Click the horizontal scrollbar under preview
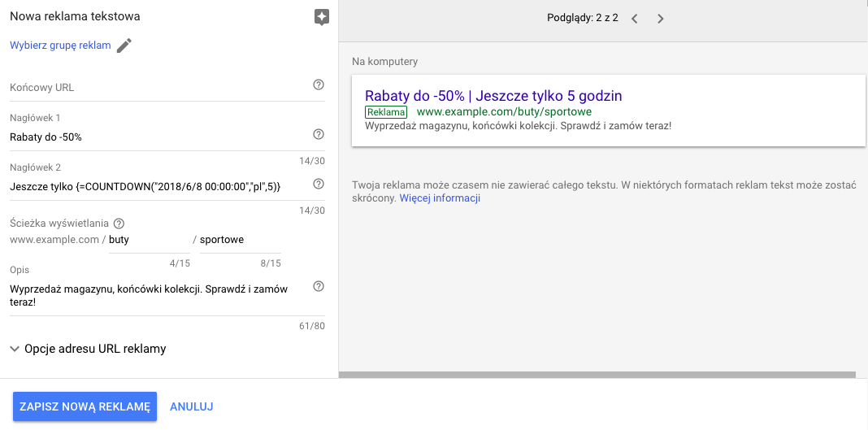This screenshot has width=868, height=430. (x=597, y=375)
